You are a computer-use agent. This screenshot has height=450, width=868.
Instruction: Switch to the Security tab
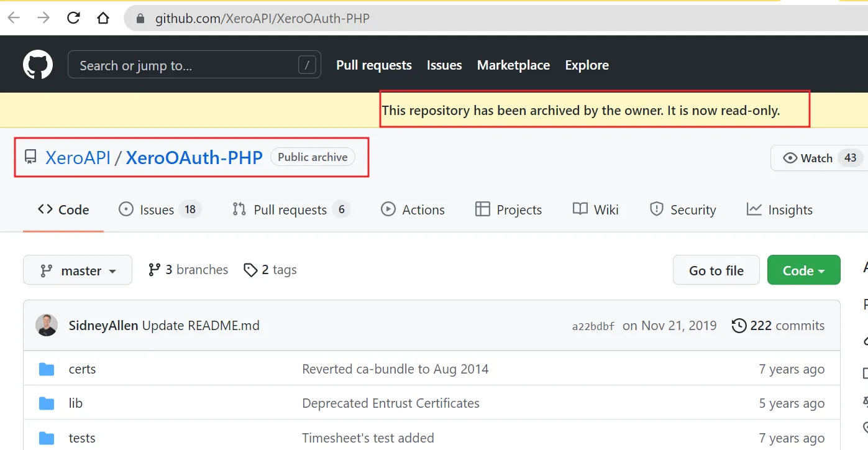click(x=682, y=210)
